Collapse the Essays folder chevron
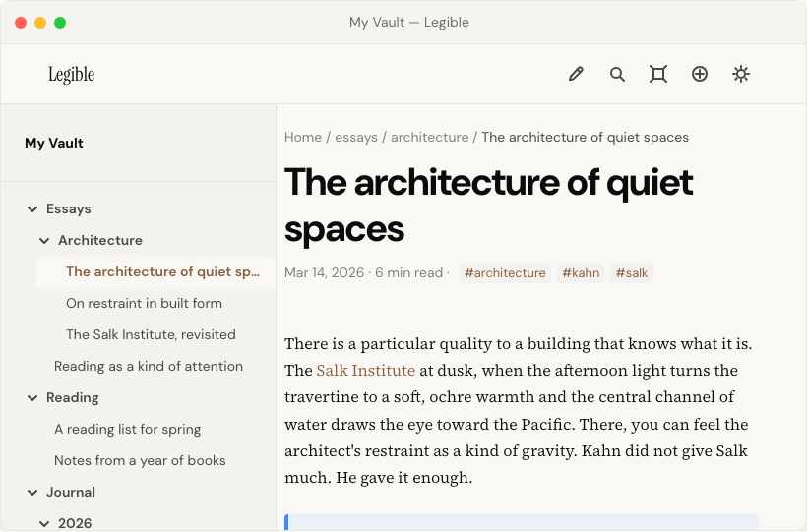The height and width of the screenshot is (532, 807). (32, 209)
